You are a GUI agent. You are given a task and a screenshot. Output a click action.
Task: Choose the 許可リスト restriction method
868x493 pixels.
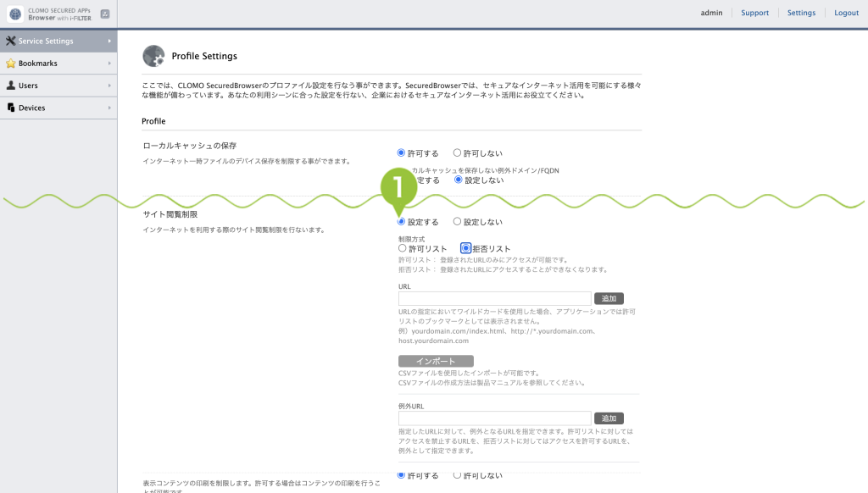pos(403,248)
